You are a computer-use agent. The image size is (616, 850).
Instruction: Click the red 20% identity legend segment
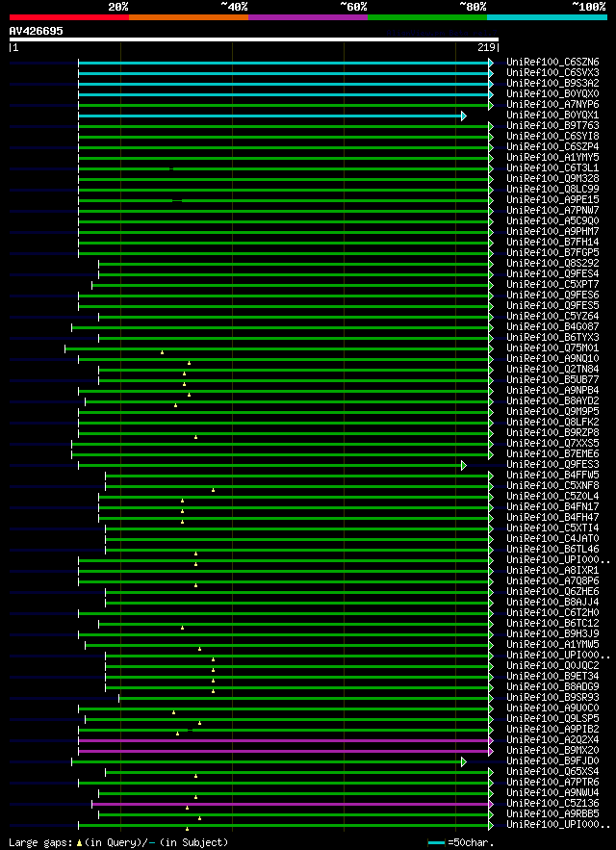(69, 17)
